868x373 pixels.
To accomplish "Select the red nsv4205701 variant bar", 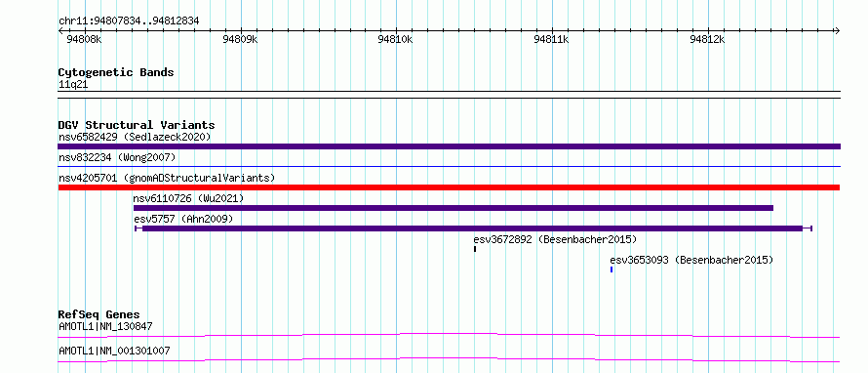I will pyautogui.click(x=449, y=187).
